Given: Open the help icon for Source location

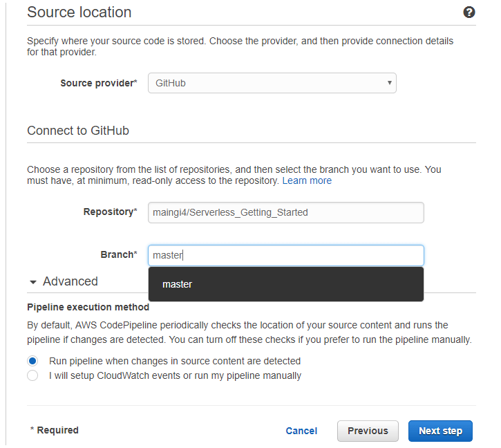Looking at the screenshot, I should tap(469, 12).
